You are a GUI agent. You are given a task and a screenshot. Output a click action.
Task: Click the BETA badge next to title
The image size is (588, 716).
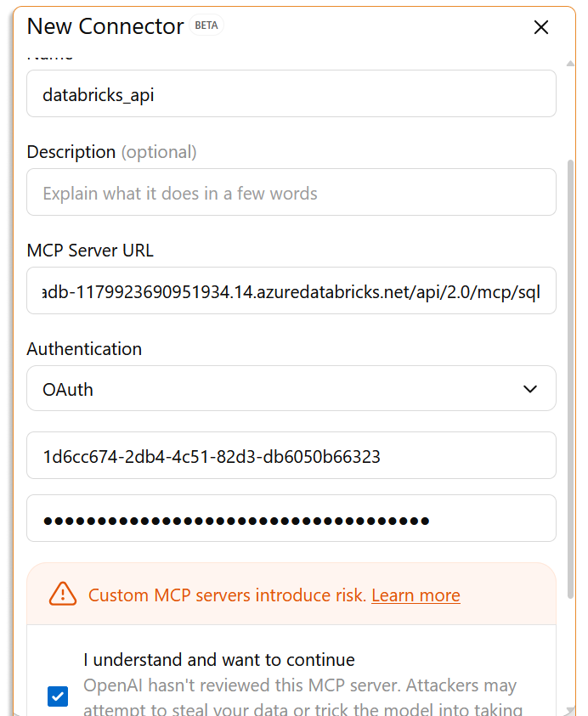click(206, 25)
